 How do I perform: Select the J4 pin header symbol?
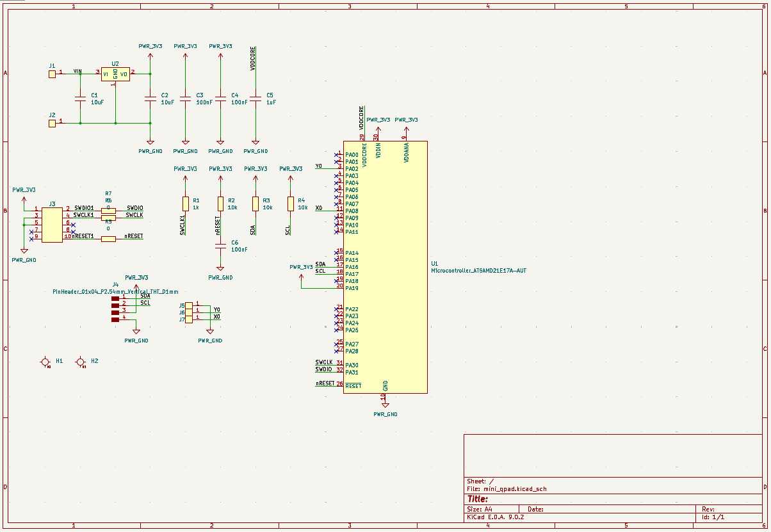[x=114, y=309]
